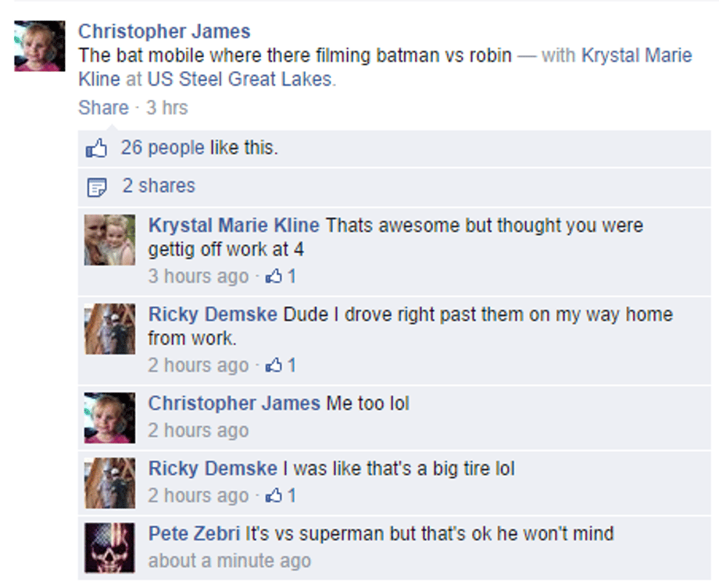Click the shares note icon
Image resolution: width=719 pixels, height=588 pixels.
click(x=97, y=187)
